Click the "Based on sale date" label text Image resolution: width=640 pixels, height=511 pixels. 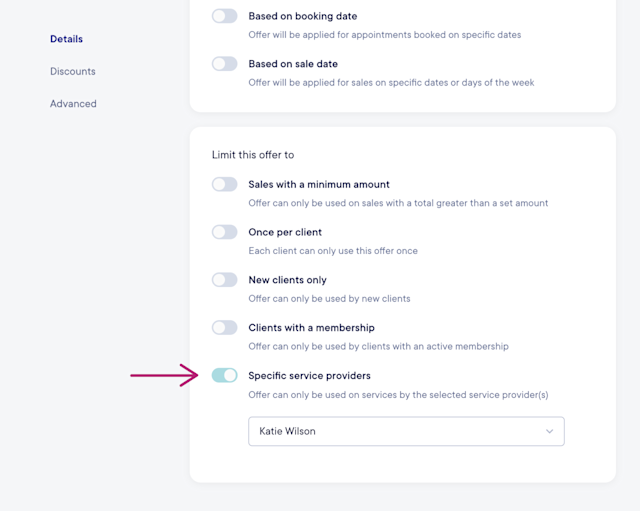pos(293,64)
